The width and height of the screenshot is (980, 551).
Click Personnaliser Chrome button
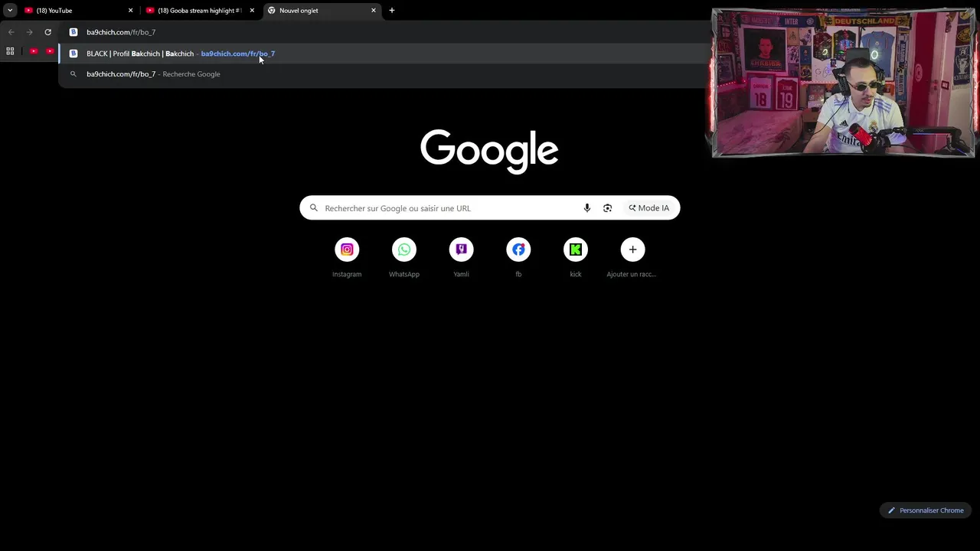click(x=926, y=510)
